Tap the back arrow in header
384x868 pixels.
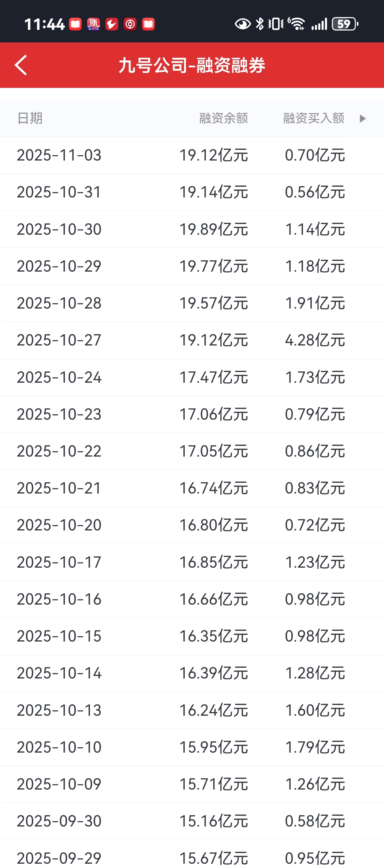pos(21,65)
